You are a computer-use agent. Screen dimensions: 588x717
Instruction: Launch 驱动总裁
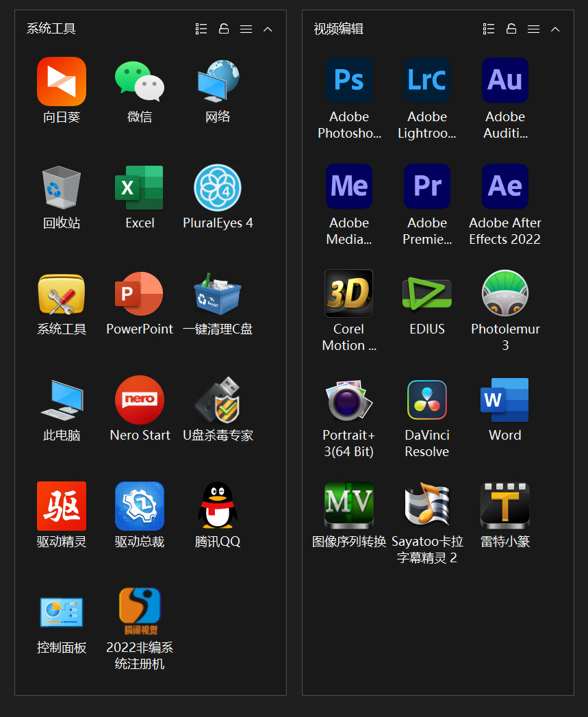(x=140, y=506)
